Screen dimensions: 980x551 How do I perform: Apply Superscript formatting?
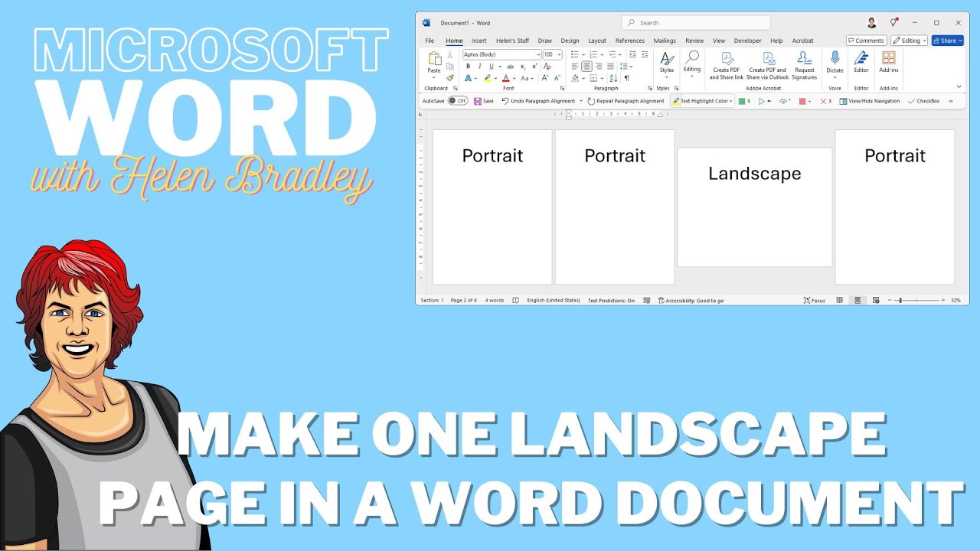click(x=534, y=67)
